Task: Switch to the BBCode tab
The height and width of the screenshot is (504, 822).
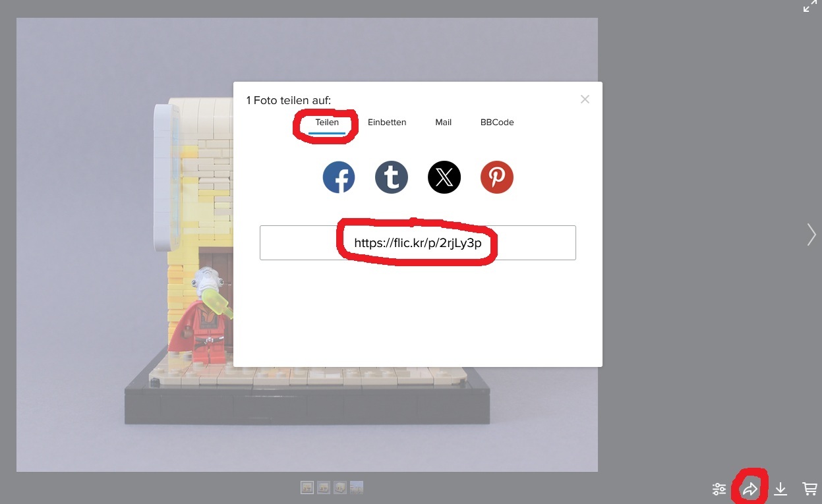Action: (x=497, y=123)
